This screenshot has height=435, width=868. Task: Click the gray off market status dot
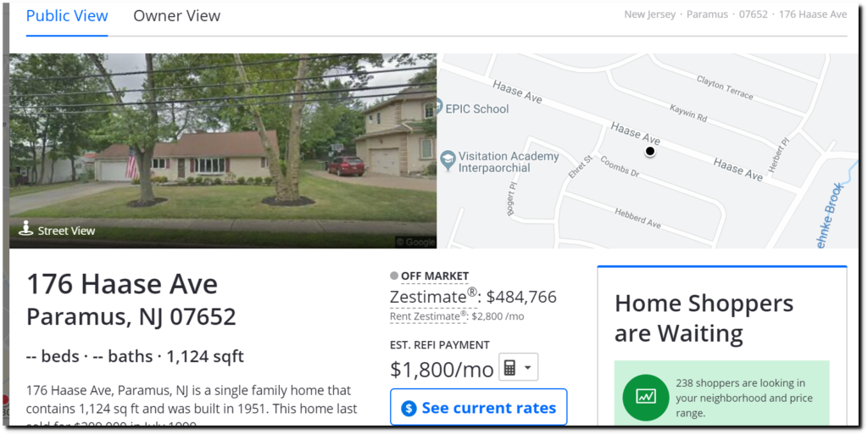coord(394,276)
